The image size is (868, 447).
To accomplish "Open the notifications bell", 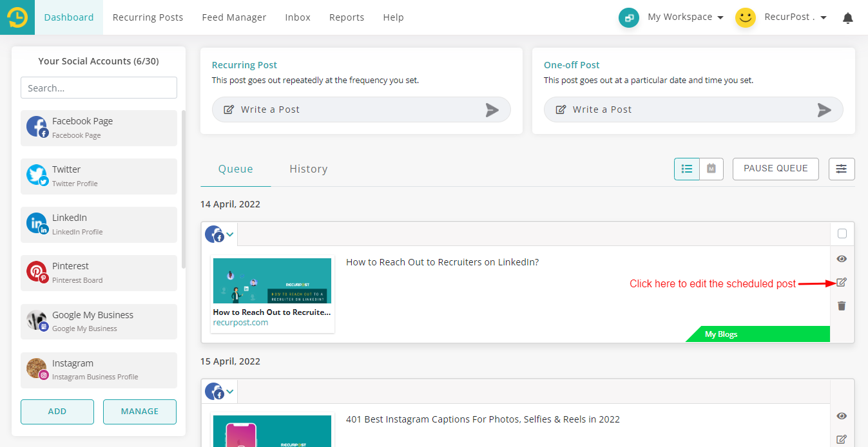I will 848,18.
